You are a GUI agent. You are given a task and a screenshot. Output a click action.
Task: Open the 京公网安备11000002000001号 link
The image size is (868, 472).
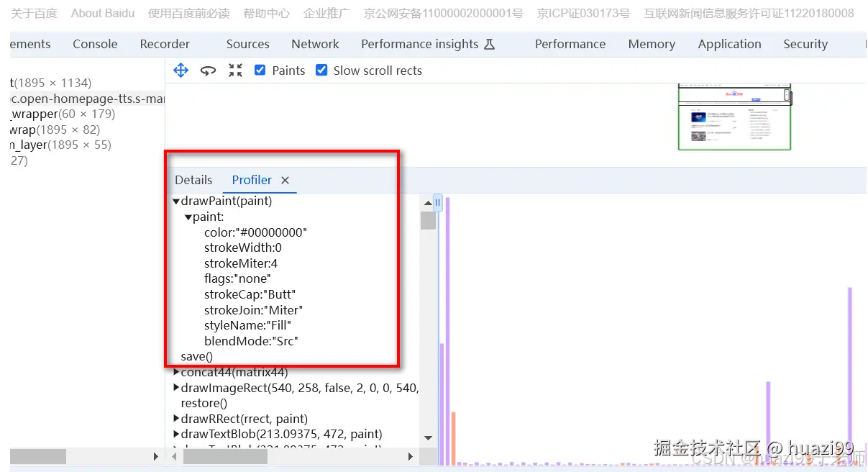coord(444,13)
